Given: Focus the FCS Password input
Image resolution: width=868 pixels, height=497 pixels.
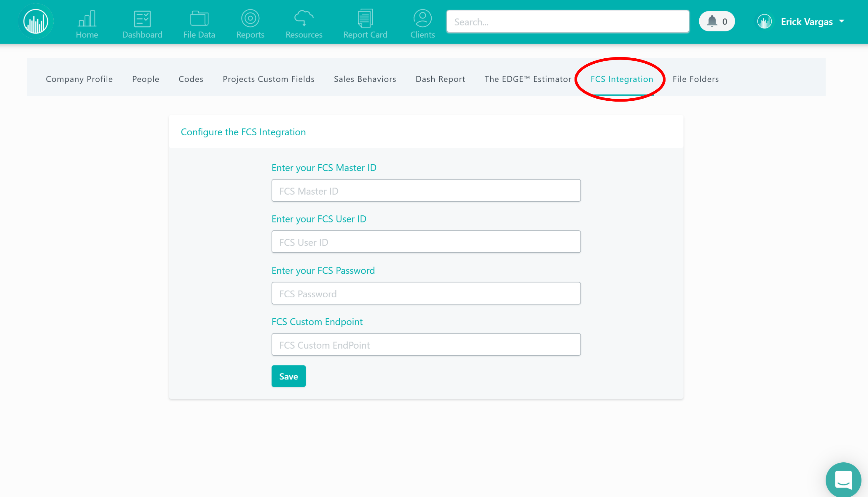Looking at the screenshot, I should coord(426,293).
